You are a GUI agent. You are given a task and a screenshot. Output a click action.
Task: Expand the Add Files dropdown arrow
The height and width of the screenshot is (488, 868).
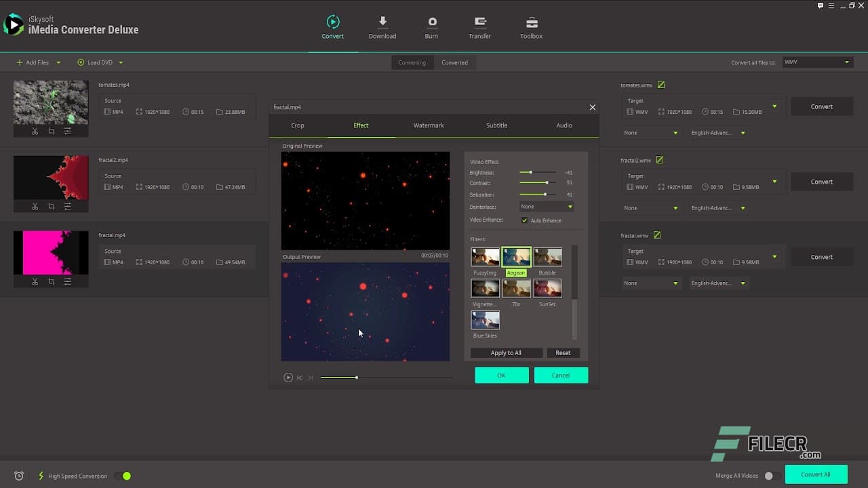tap(58, 62)
